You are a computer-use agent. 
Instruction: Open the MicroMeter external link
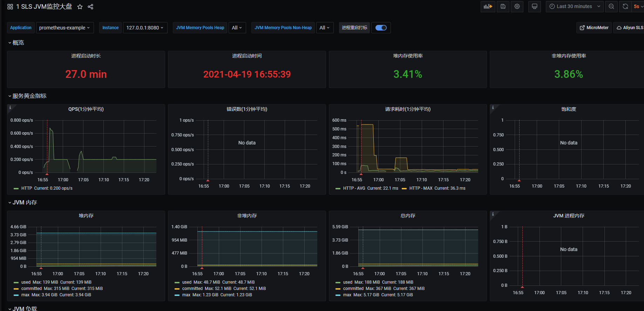pyautogui.click(x=594, y=28)
